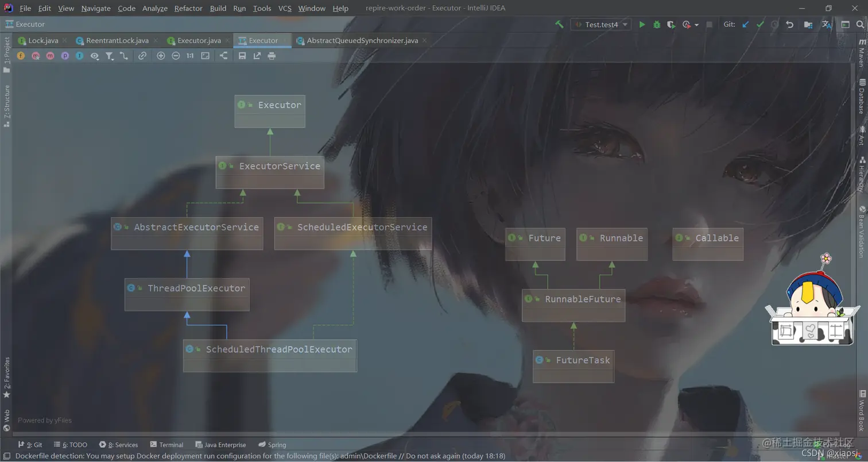
Task: Select the FutureTask class node
Action: (573, 366)
